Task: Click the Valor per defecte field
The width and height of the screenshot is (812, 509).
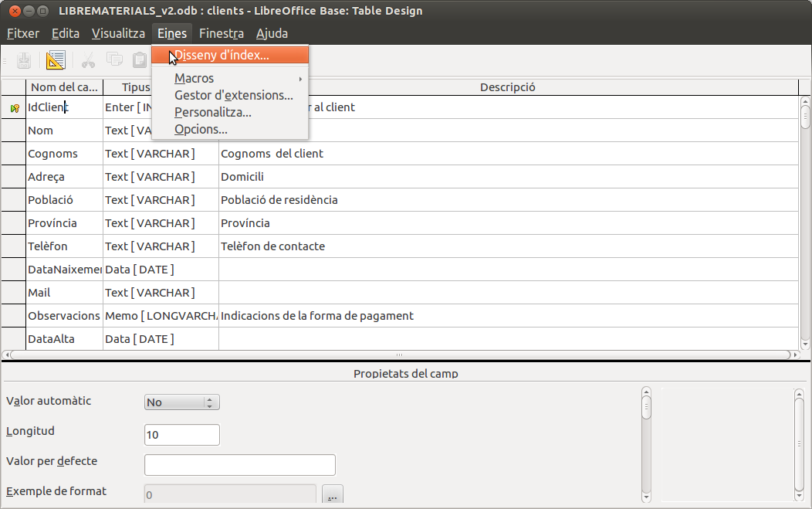Action: 239,465
